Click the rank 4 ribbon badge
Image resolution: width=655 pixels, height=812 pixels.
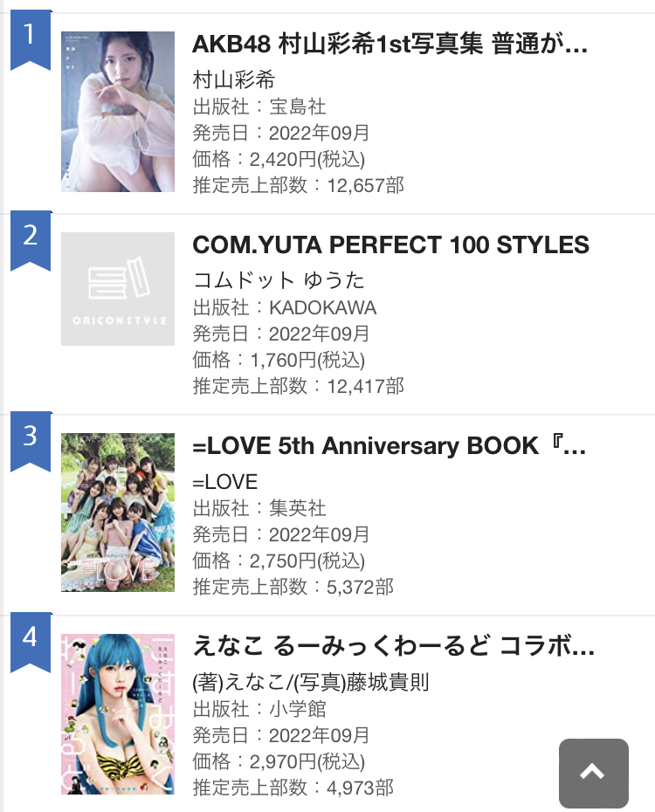(31, 638)
